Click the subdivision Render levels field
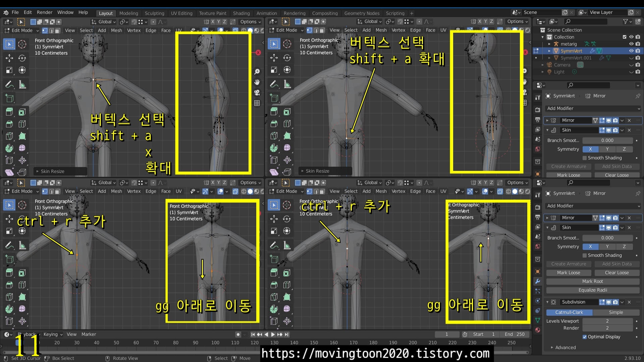 click(x=607, y=328)
